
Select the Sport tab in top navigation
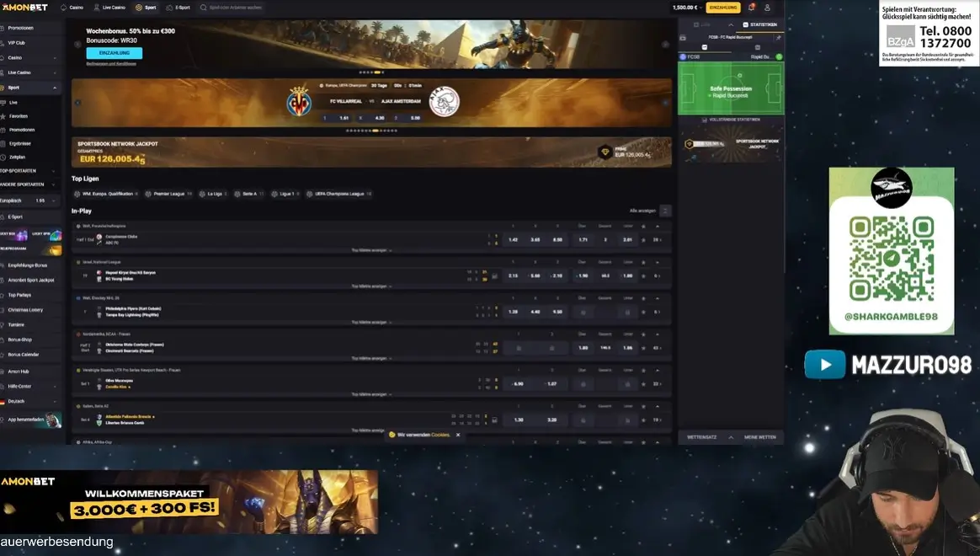146,8
